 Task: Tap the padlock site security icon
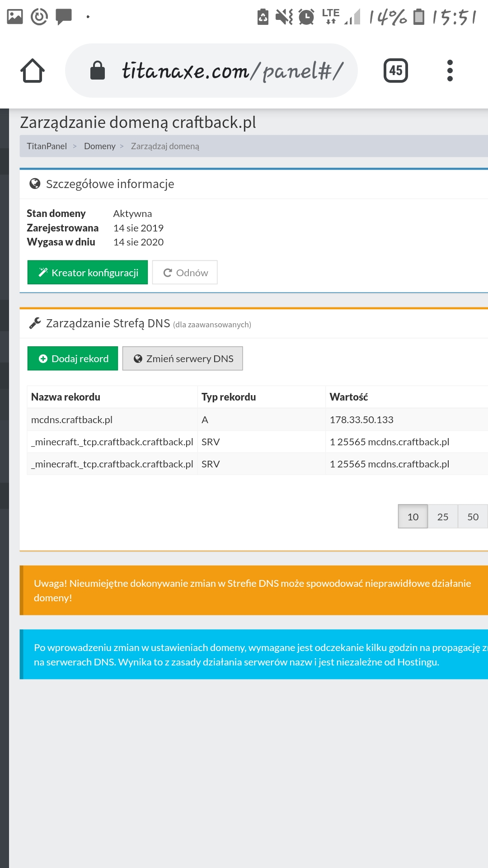point(98,71)
